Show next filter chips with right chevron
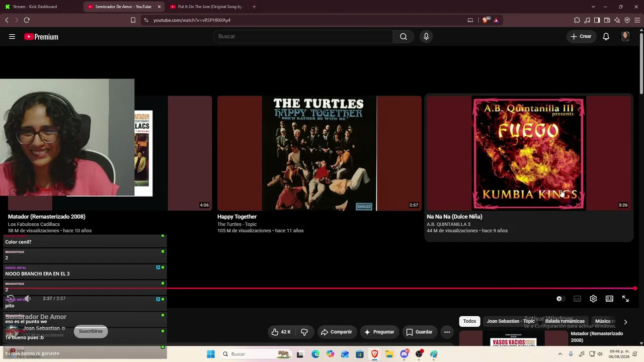644x362 pixels. 625,322
